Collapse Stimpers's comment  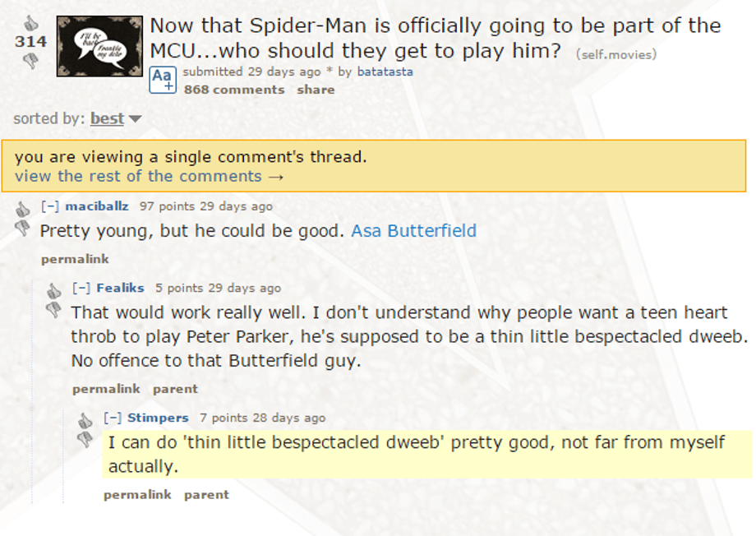[112, 418]
